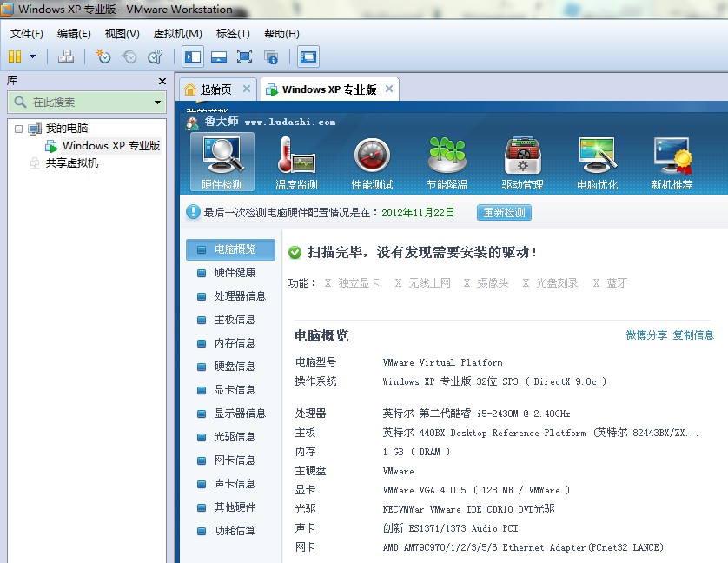
Task: Collapse the 我的电脑 tree node
Action: (18, 129)
